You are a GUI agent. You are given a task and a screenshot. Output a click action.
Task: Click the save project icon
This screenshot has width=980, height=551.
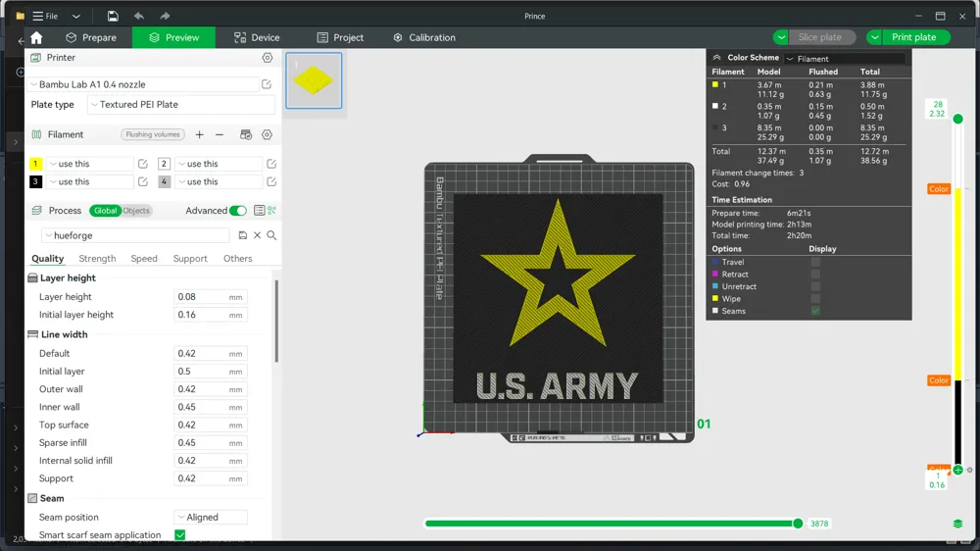click(113, 16)
